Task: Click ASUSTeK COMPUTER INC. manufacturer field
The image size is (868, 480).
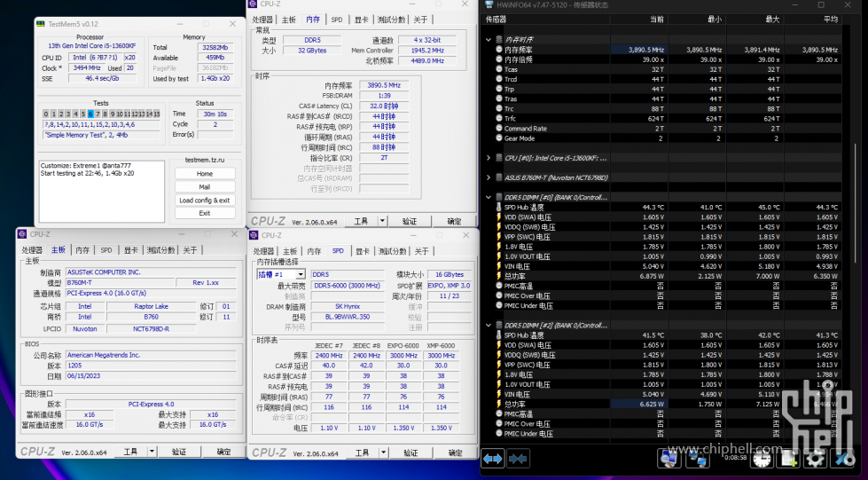Action: tap(151, 272)
